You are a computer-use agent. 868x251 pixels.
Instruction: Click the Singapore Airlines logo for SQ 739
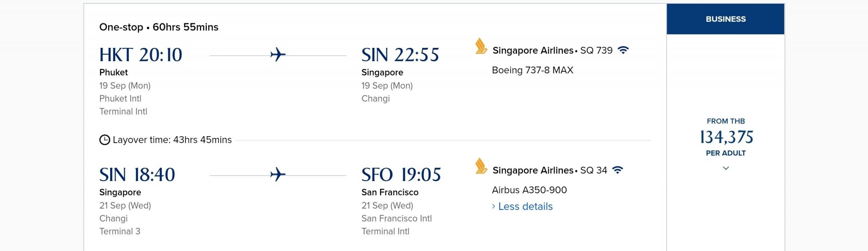pyautogui.click(x=481, y=46)
